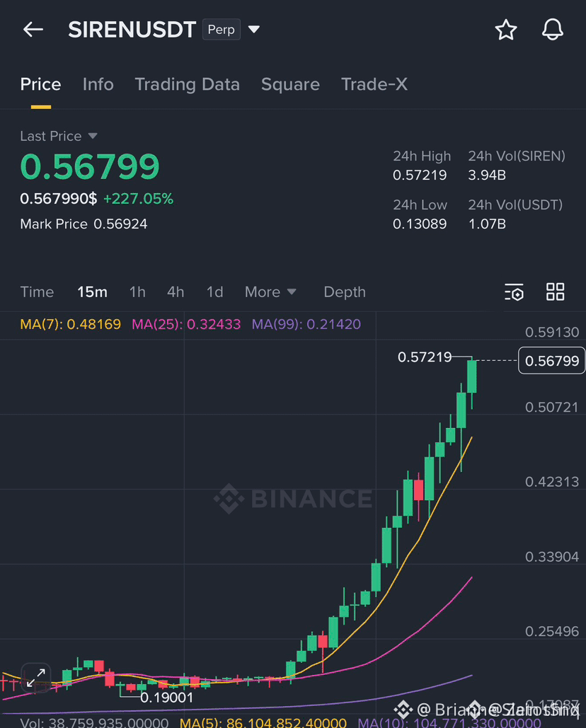Tap the 0.567990$ fiat price text
This screenshot has width=586, height=728.
tap(59, 199)
